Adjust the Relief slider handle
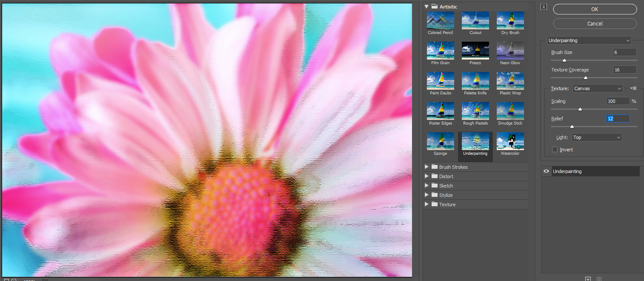 pos(572,126)
